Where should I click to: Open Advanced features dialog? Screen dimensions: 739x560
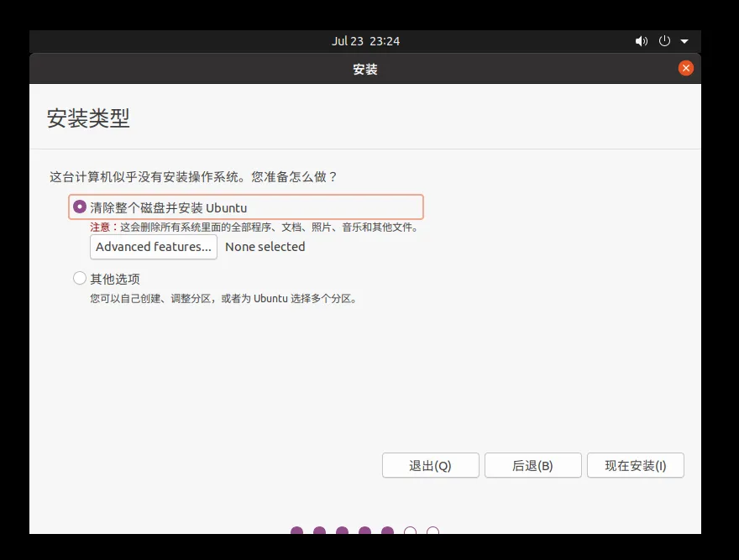coord(153,247)
